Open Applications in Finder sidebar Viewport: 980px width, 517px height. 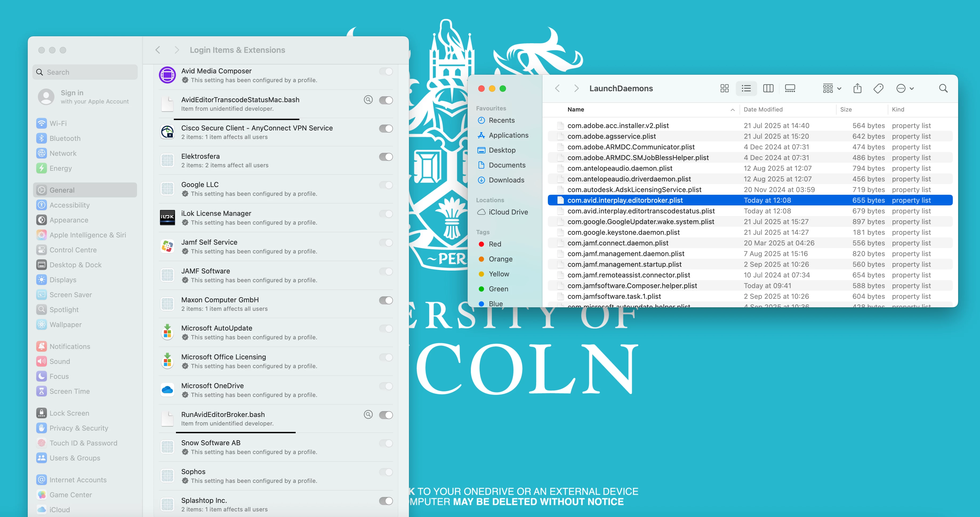point(504,135)
